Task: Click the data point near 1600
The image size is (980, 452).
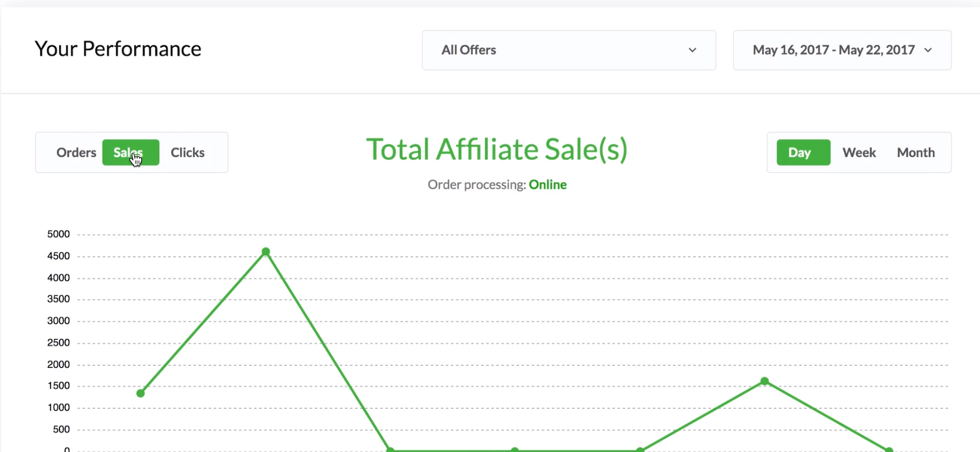Action: (764, 381)
